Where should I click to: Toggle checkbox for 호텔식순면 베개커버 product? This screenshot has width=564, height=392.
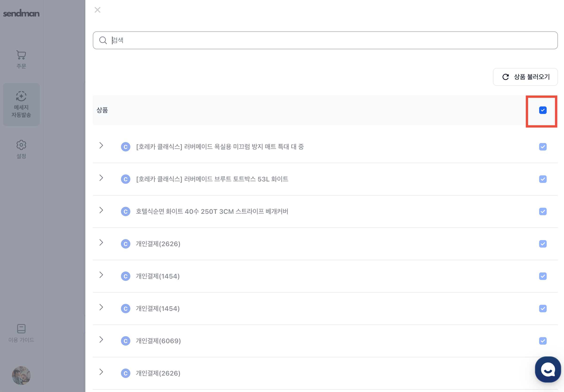(543, 211)
